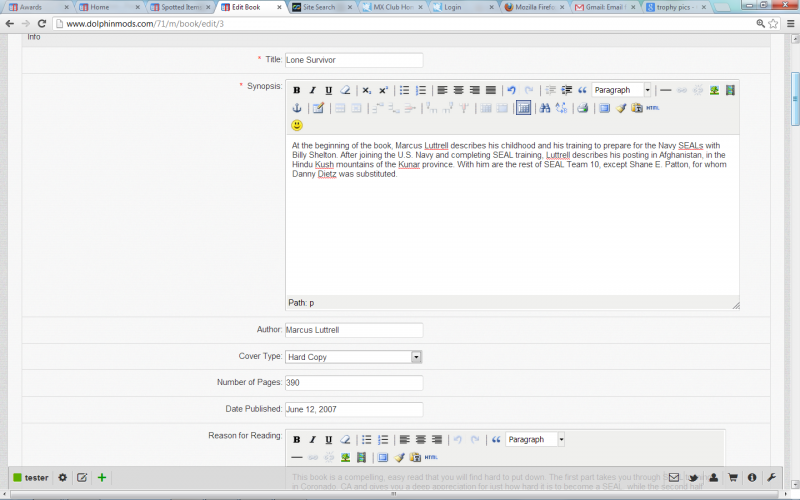Toggle underline in the Synopsis editor
This screenshot has width=800, height=500.
click(x=329, y=90)
